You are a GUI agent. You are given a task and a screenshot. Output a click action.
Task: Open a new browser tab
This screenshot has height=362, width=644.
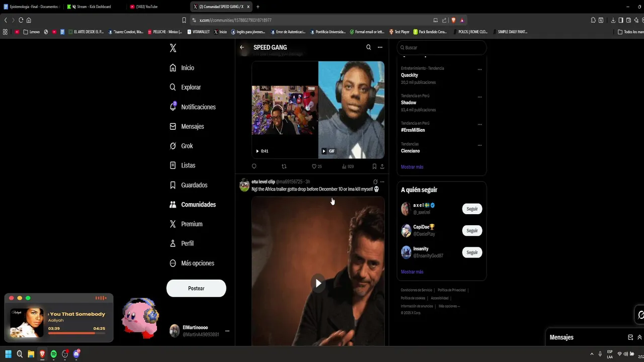click(x=258, y=7)
